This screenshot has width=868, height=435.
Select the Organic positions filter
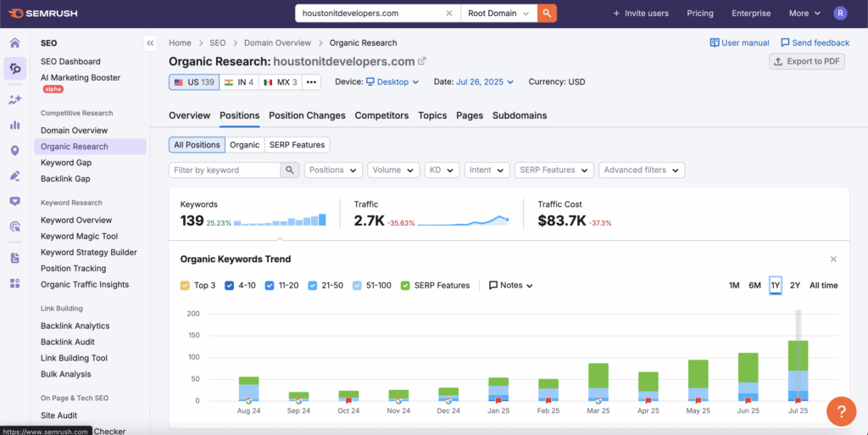click(245, 145)
